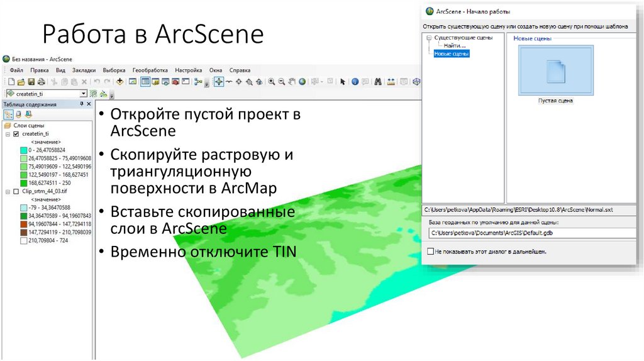Open the Find binoculars tool
644x361 pixels.
click(x=378, y=81)
